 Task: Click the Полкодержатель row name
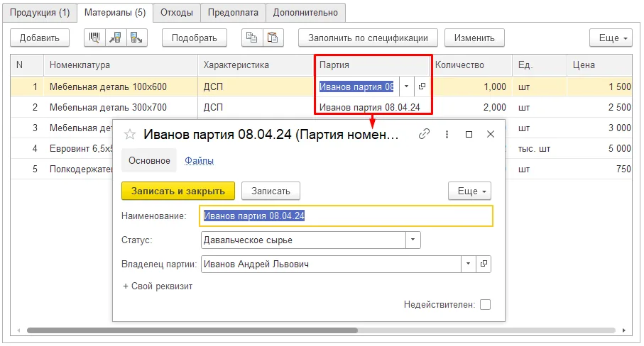tap(81, 169)
